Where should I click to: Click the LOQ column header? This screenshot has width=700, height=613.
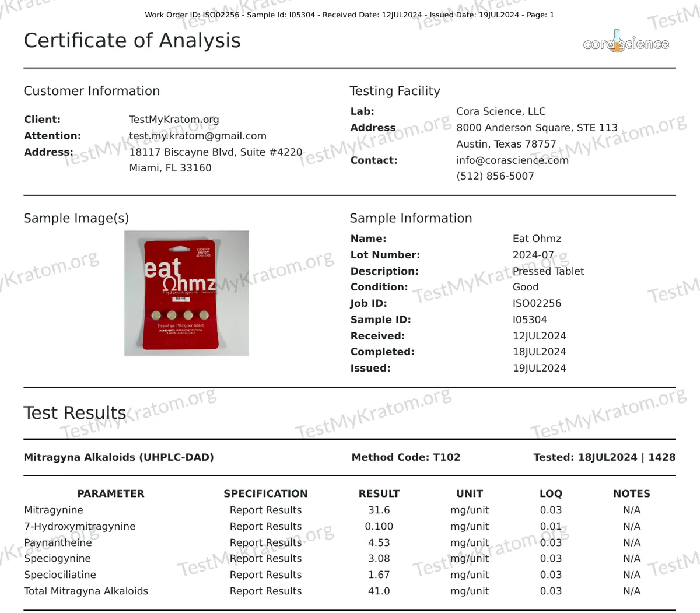pos(551,493)
